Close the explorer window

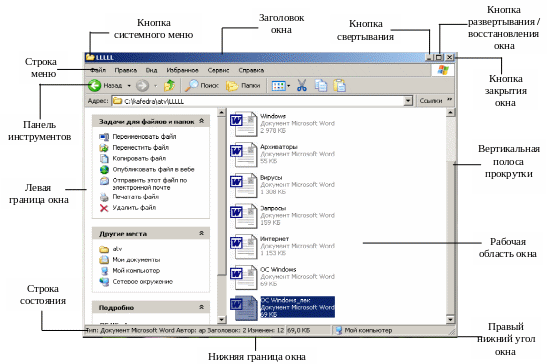450,57
